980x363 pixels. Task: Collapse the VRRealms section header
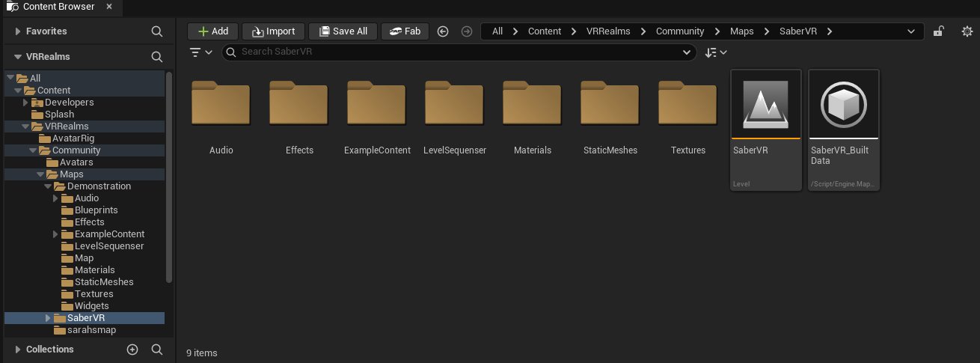click(18, 56)
